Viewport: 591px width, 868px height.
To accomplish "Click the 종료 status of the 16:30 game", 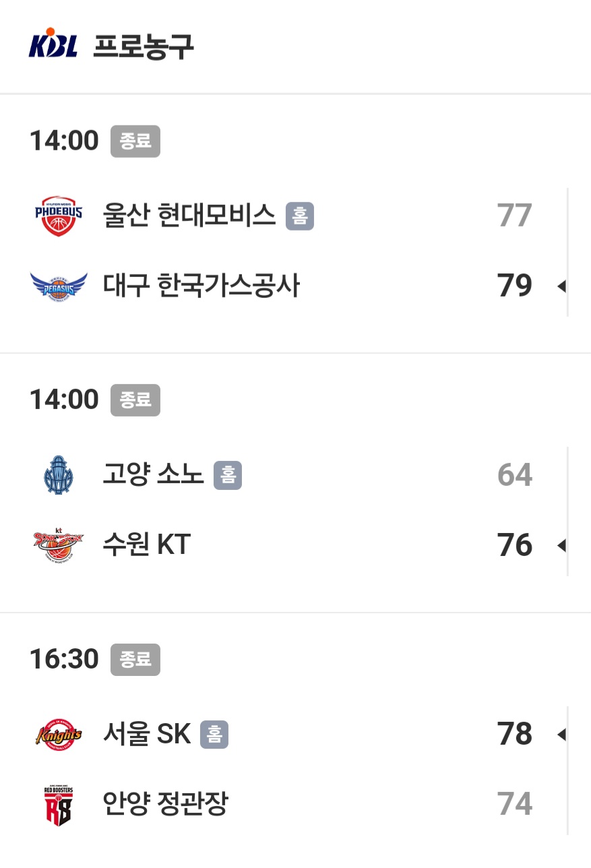I will point(135,658).
